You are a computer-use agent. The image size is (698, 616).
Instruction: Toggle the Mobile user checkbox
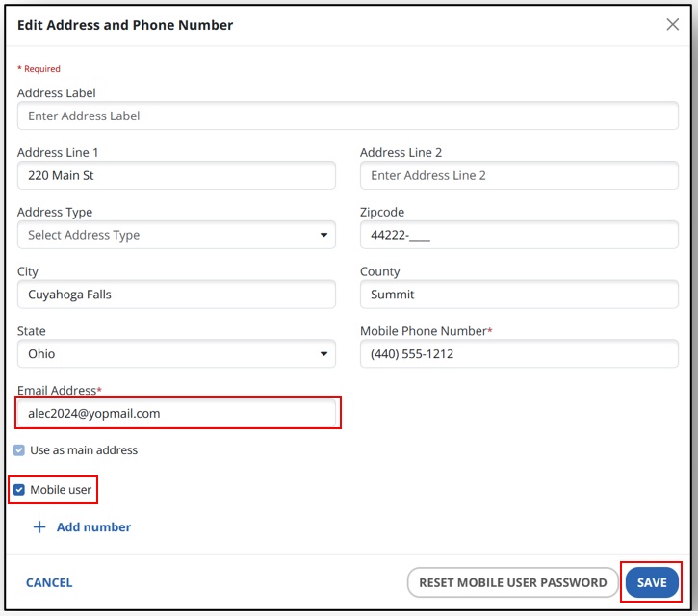click(19, 490)
